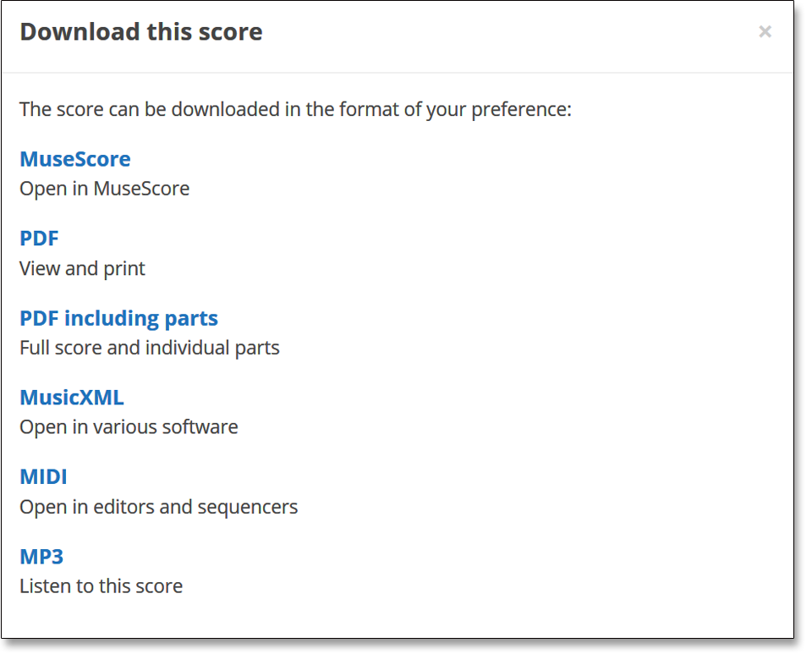Click the MuseScore download link
This screenshot has height=654, width=812.
pyautogui.click(x=75, y=159)
